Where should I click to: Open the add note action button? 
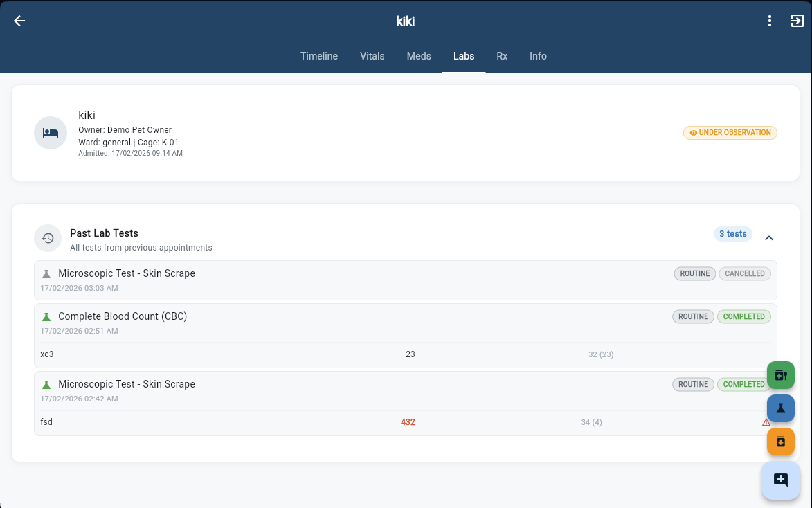(x=780, y=480)
